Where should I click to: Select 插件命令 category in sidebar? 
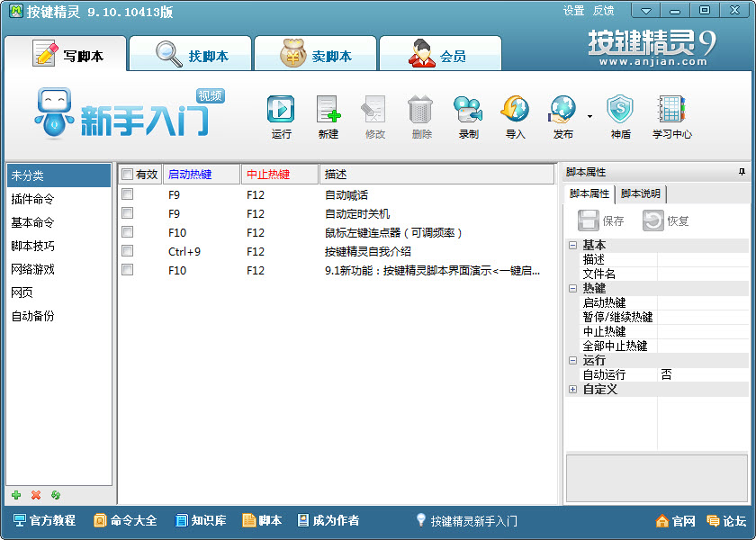32,199
